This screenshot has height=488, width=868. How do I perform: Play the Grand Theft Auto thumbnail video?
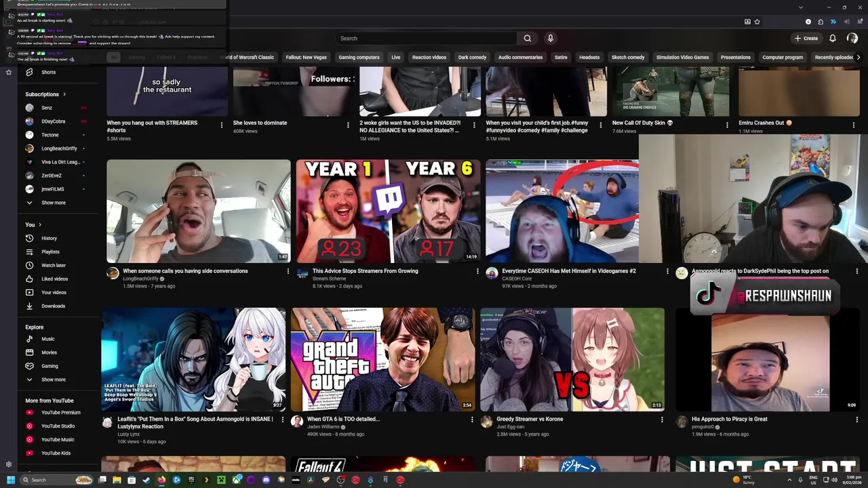point(383,359)
